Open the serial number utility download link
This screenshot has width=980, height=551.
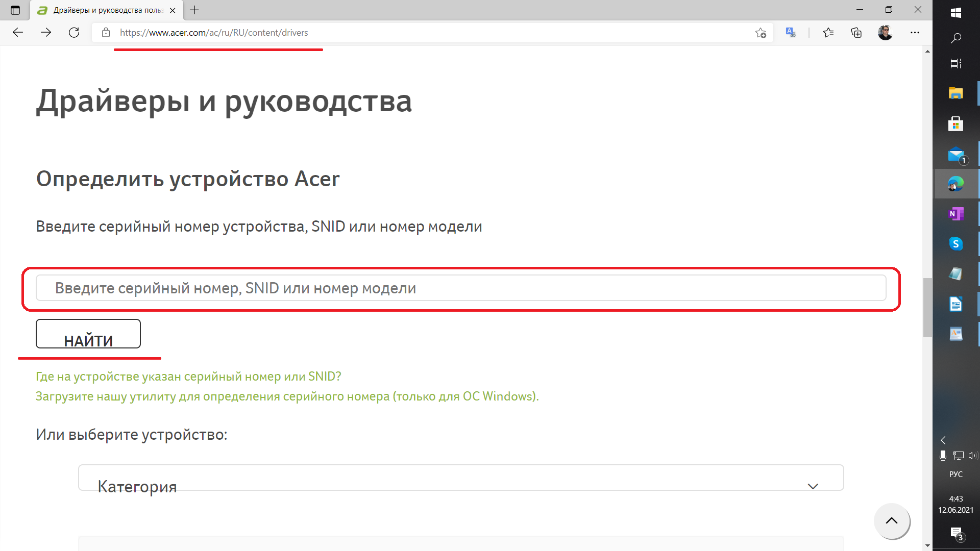click(x=287, y=396)
